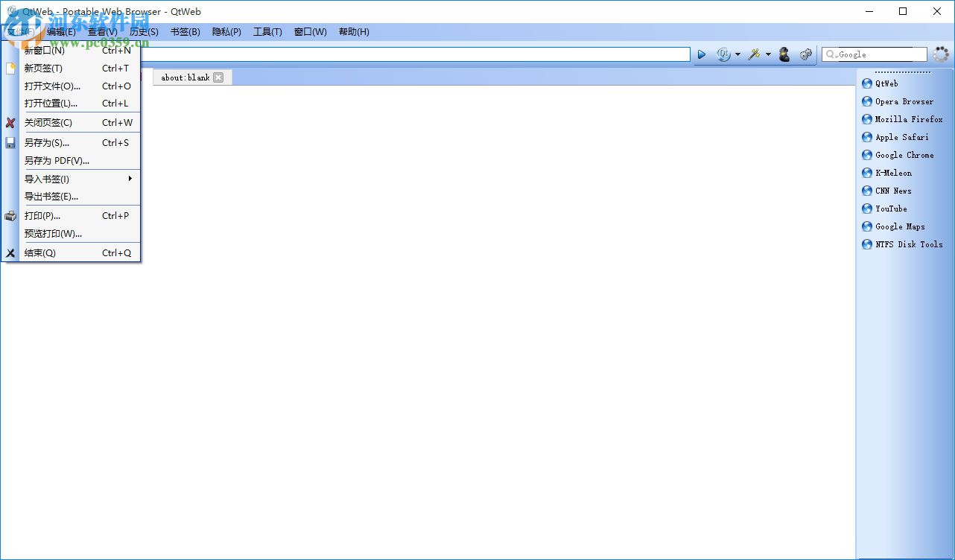Open settings via the gears icon
Screen dimensions: 955x560
(x=805, y=54)
